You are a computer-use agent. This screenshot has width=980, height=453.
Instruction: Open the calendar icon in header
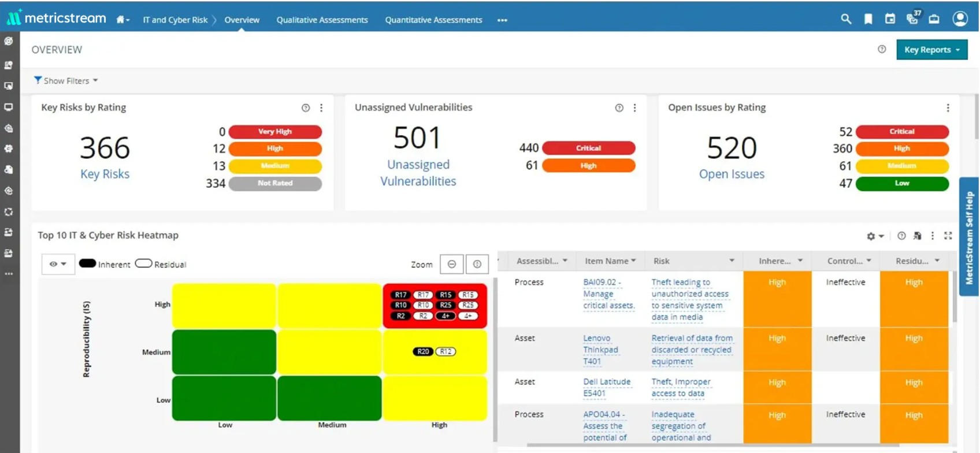[x=890, y=19]
